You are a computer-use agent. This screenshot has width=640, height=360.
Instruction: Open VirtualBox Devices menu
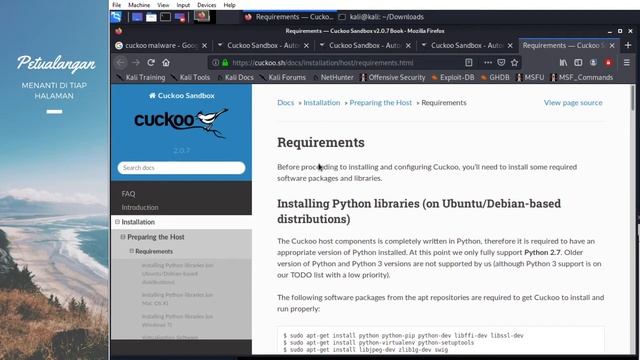coord(207,5)
